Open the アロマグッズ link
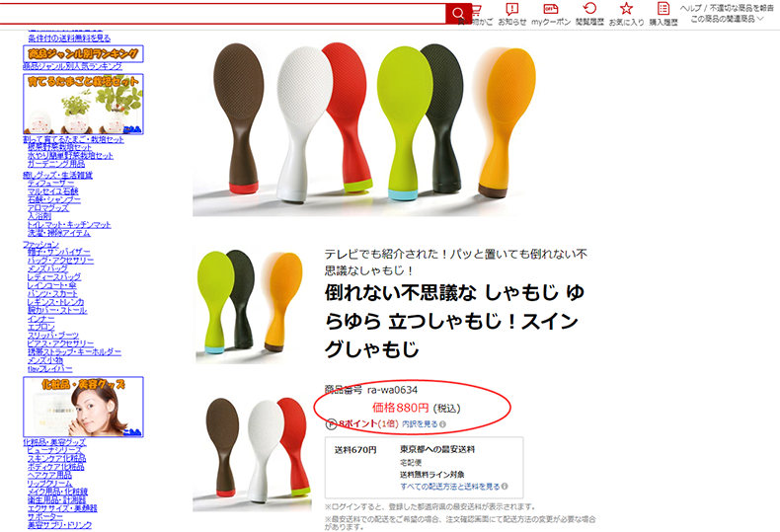This screenshot has height=532, width=780. point(48,208)
